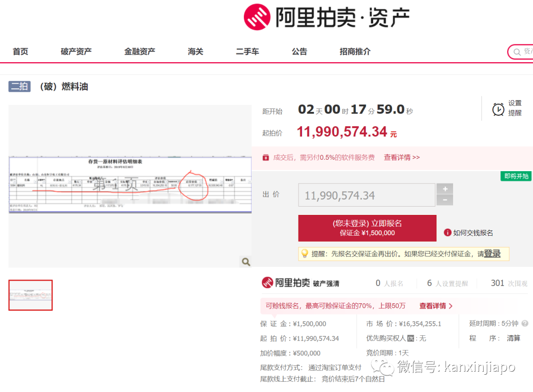Click the red info icon beside 如何交钱报名
533x392 pixels.
(x=448, y=233)
